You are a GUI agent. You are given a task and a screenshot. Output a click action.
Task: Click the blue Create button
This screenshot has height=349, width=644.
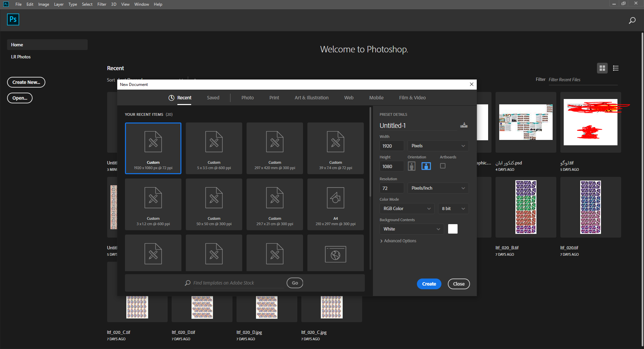(x=429, y=284)
